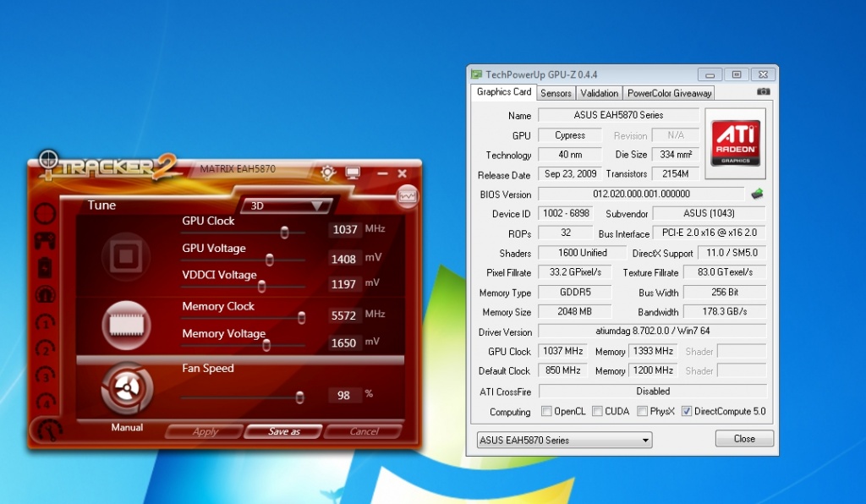Click the memory chip icon in Tune panel
This screenshot has height=504, width=866.
(x=127, y=325)
